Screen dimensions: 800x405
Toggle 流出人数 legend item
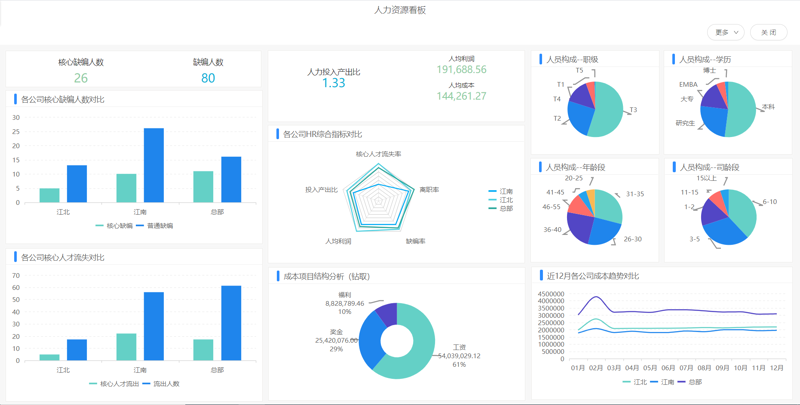coord(161,384)
